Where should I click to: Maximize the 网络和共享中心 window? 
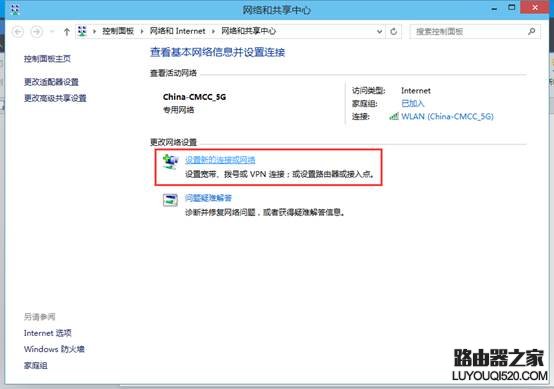click(x=512, y=8)
